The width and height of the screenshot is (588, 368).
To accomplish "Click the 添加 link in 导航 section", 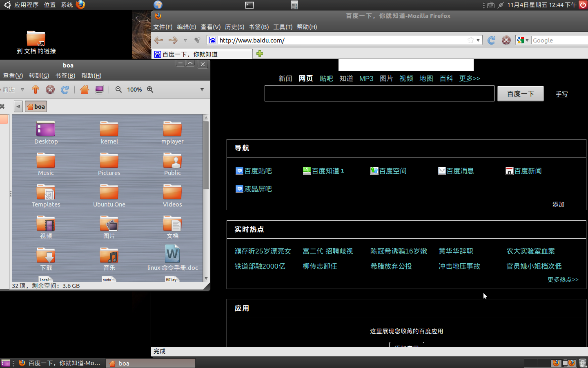I will point(558,204).
